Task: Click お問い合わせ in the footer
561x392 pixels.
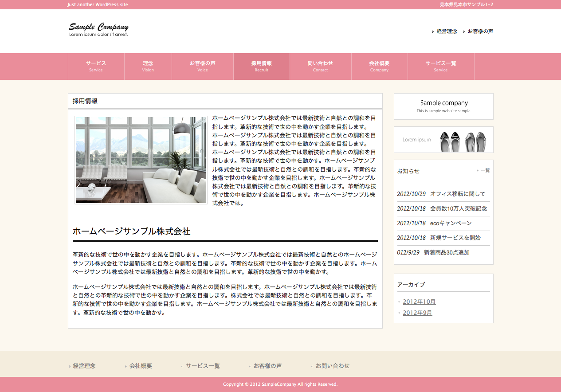Action: 332,366
